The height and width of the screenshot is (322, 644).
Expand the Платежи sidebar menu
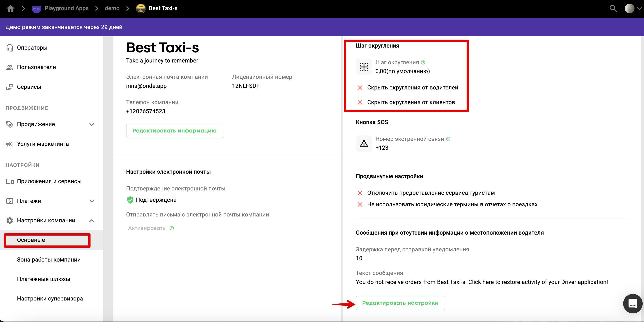[x=92, y=201]
